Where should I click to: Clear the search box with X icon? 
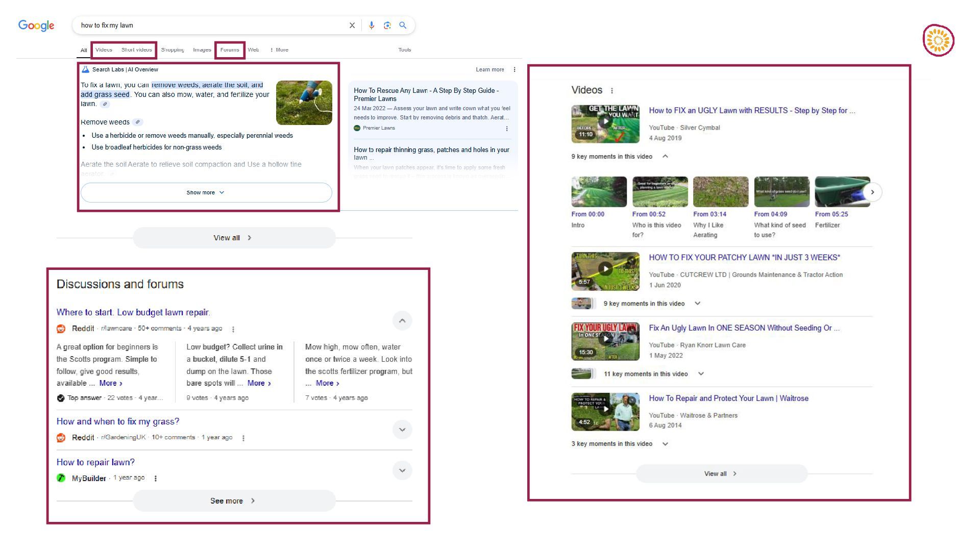352,26
